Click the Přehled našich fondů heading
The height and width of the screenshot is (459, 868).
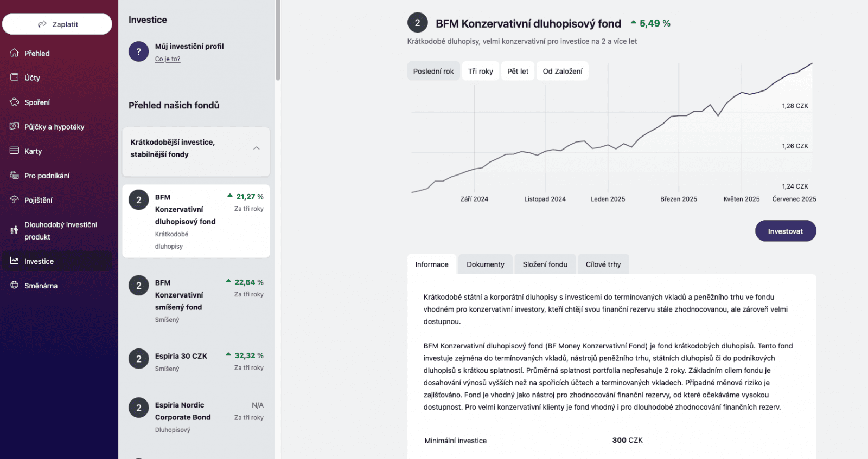174,105
